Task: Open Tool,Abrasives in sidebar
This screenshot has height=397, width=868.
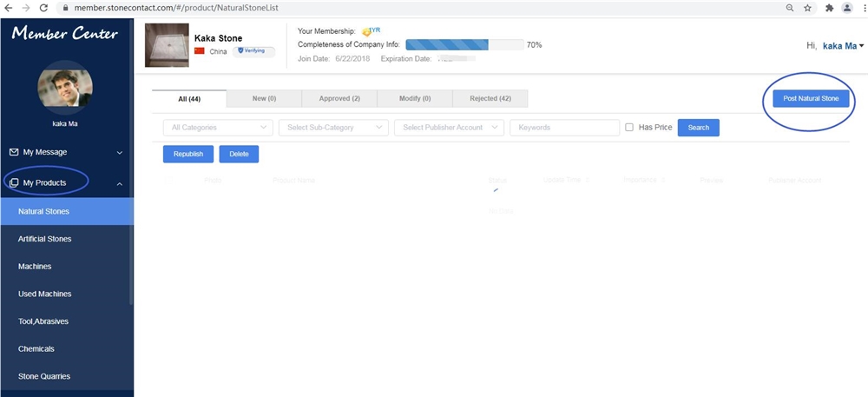Action: coord(67,321)
